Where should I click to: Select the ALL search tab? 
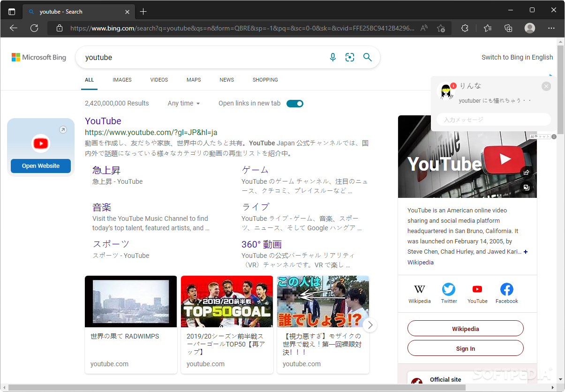click(89, 80)
